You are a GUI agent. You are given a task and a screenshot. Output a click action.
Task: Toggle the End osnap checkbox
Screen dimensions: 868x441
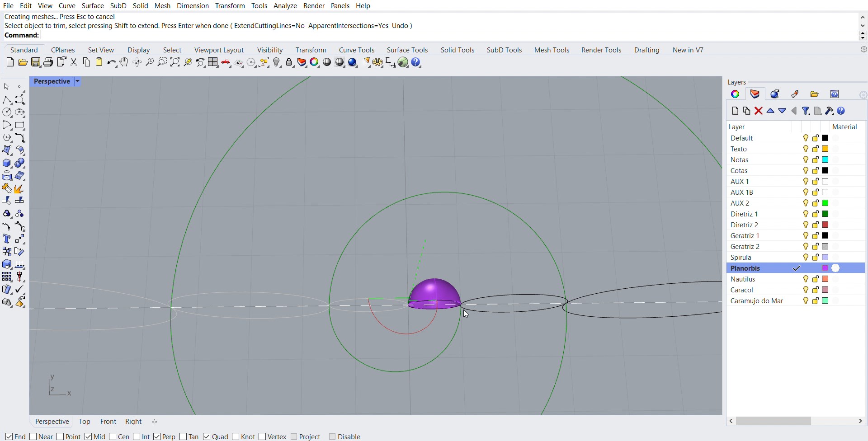click(9, 436)
